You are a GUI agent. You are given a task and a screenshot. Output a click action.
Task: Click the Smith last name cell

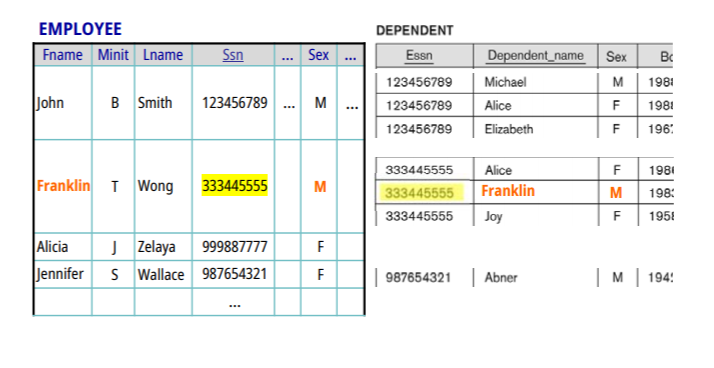[155, 102]
